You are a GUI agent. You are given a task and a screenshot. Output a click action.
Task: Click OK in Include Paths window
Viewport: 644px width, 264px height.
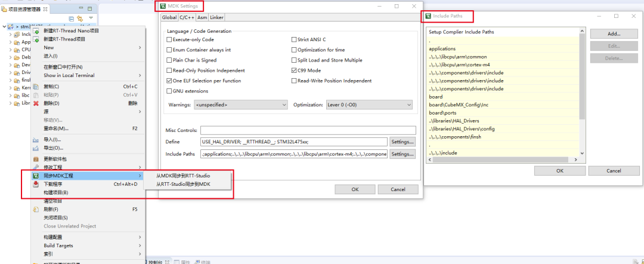560,171
